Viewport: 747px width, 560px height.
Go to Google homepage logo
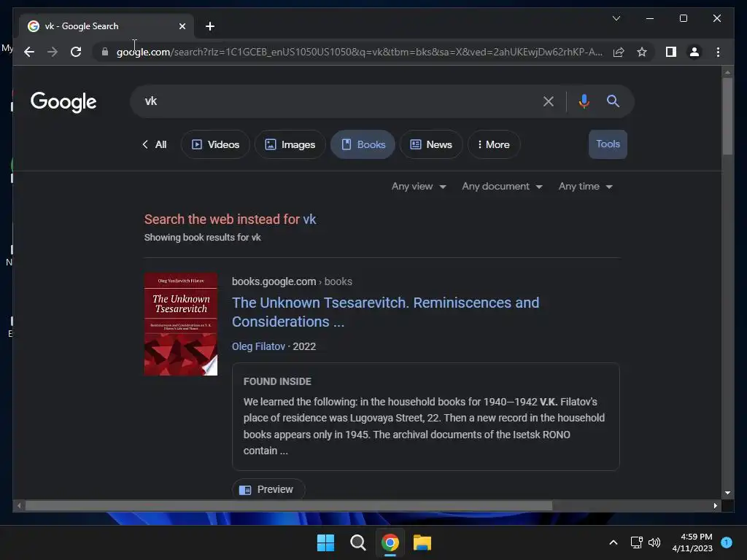click(x=63, y=102)
